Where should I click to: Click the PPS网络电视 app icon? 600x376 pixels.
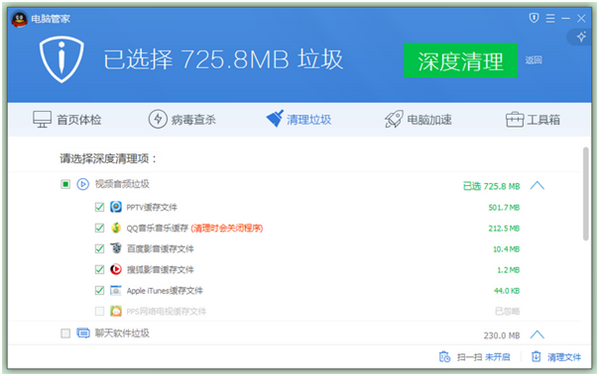pyautogui.click(x=116, y=311)
